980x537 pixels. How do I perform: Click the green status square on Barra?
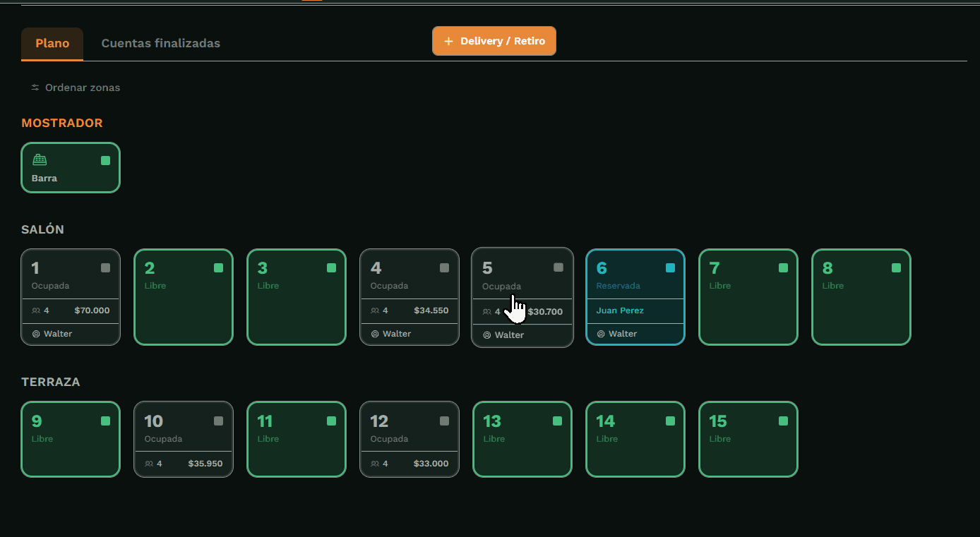click(105, 161)
